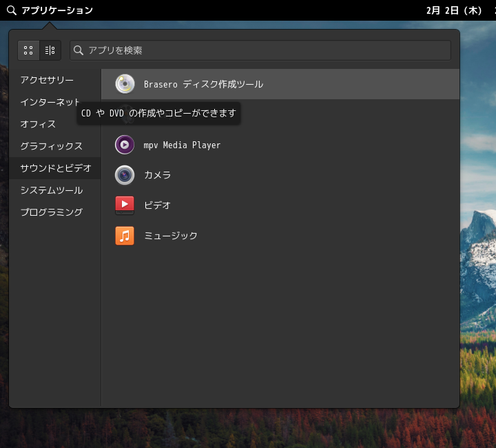
Task: Switch to category view mode
Action: [x=50, y=50]
